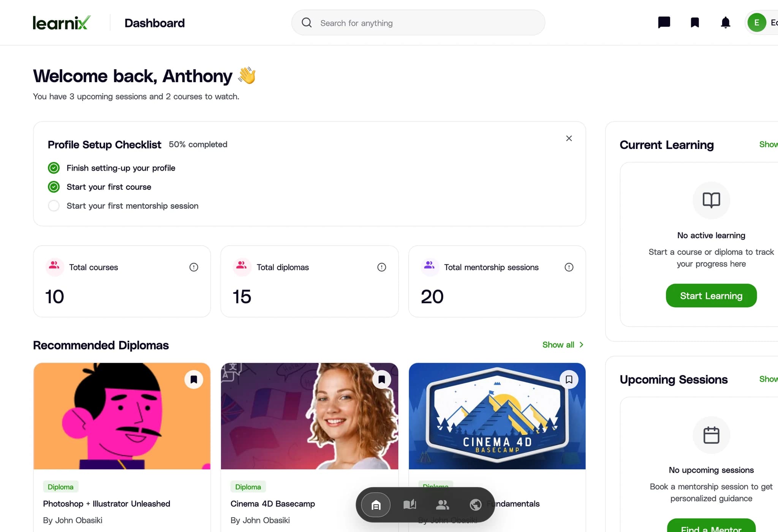Image resolution: width=778 pixels, height=532 pixels.
Task: Open saved bookmarks in header
Action: click(694, 23)
